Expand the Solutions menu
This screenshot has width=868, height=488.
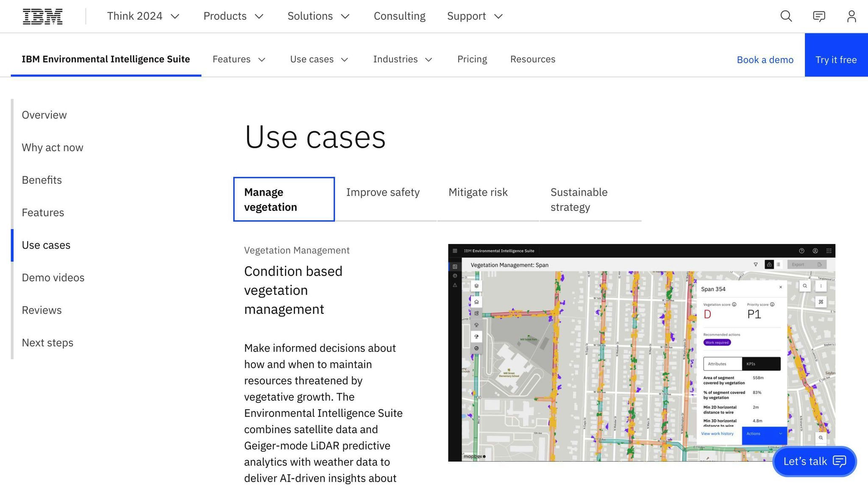tap(318, 16)
